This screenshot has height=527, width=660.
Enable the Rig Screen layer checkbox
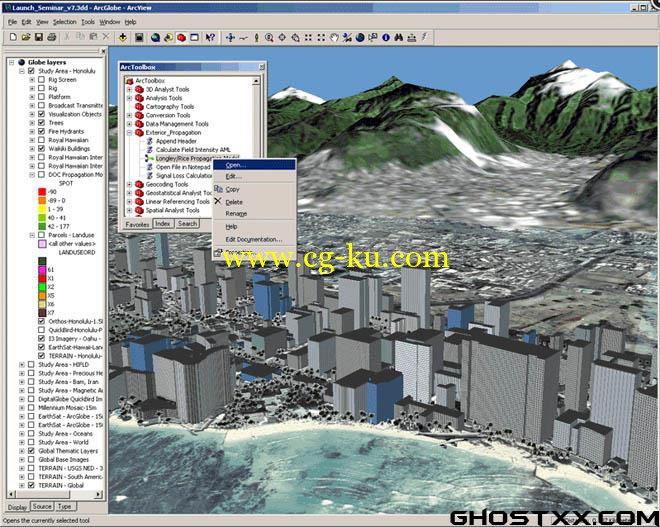[x=41, y=80]
